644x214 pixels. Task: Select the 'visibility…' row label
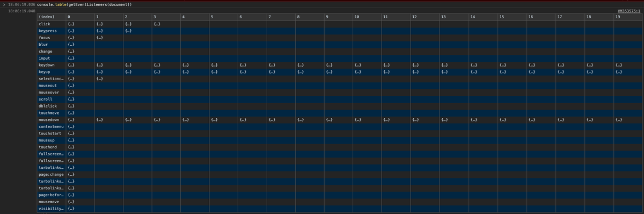pyautogui.click(x=51, y=208)
